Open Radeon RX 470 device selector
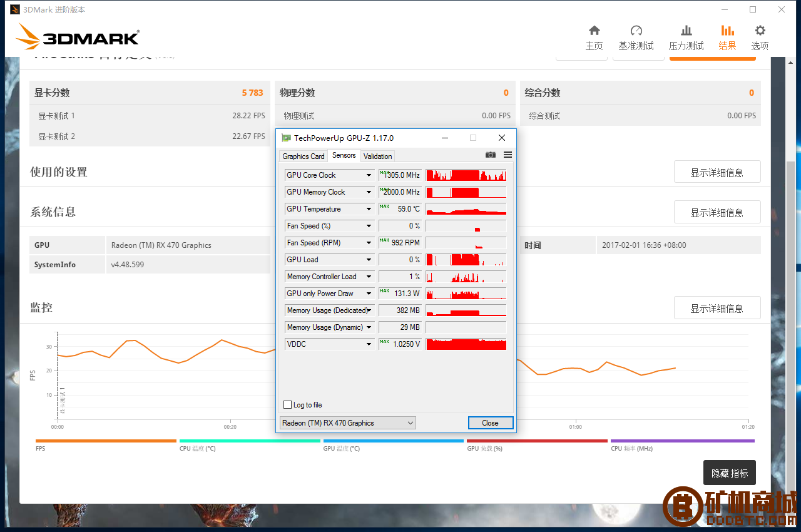This screenshot has width=801, height=532. pos(348,423)
